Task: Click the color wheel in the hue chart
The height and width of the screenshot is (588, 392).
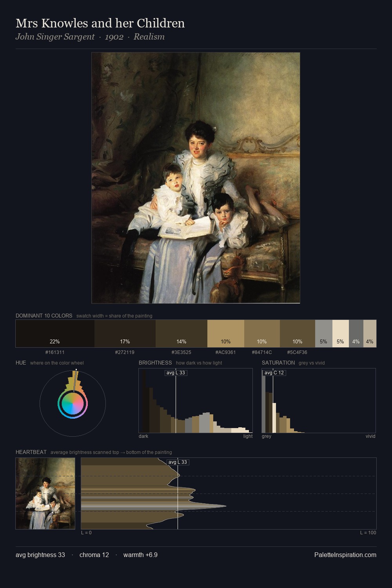Action: pyautogui.click(x=73, y=403)
